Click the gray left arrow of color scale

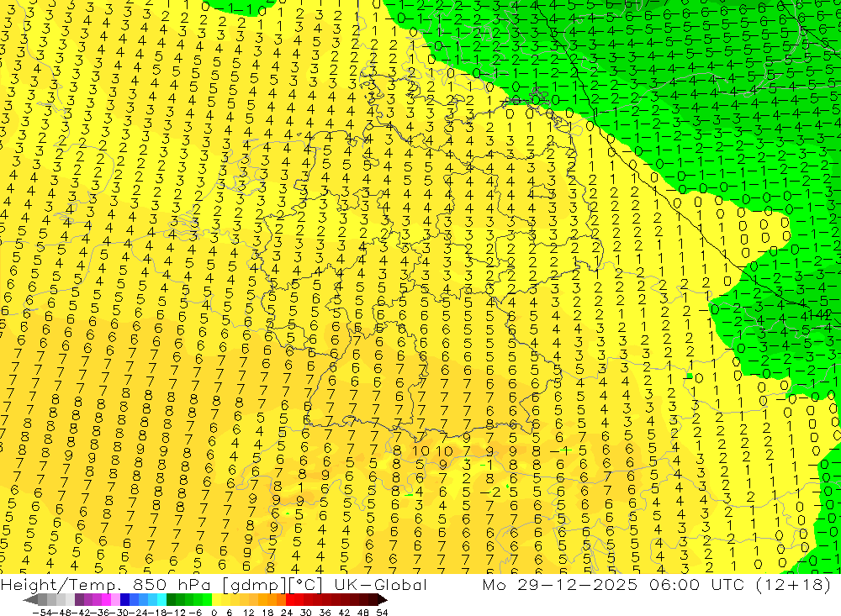coord(30,599)
